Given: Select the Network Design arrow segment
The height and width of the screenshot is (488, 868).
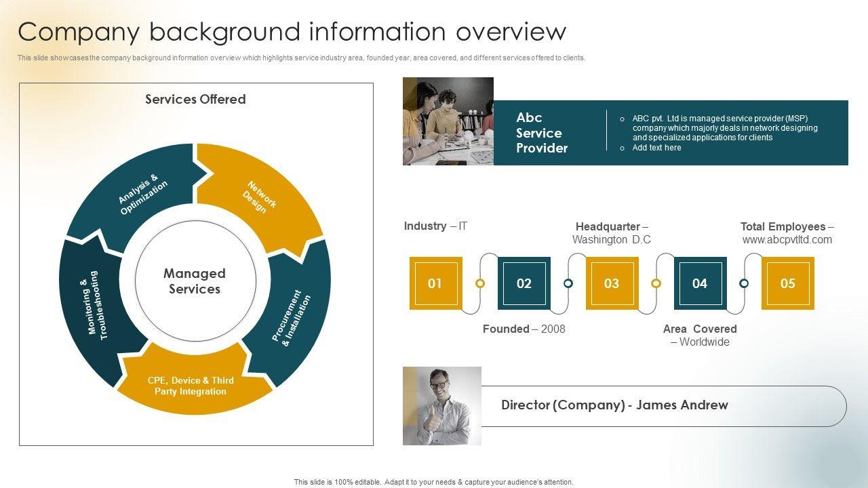Looking at the screenshot, I should tap(260, 196).
